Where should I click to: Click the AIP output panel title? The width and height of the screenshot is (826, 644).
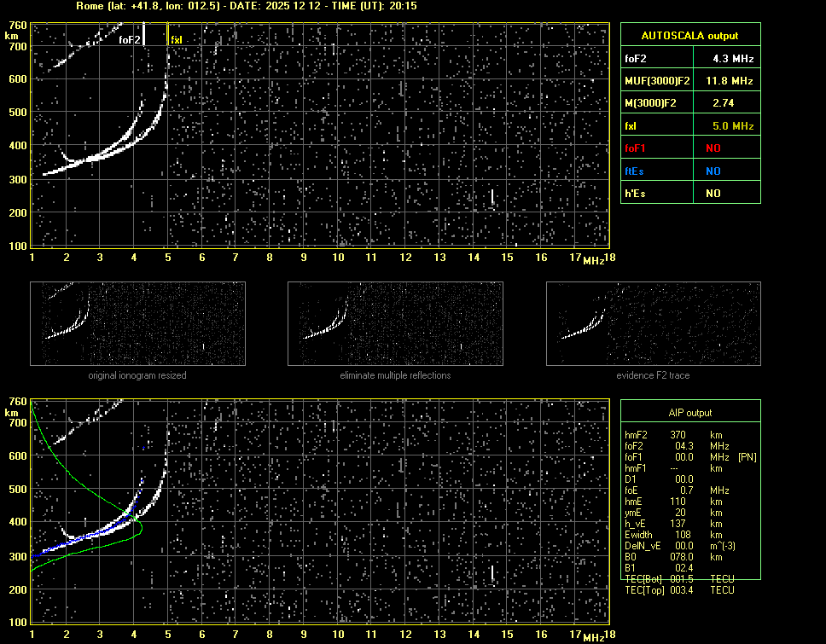click(x=689, y=413)
